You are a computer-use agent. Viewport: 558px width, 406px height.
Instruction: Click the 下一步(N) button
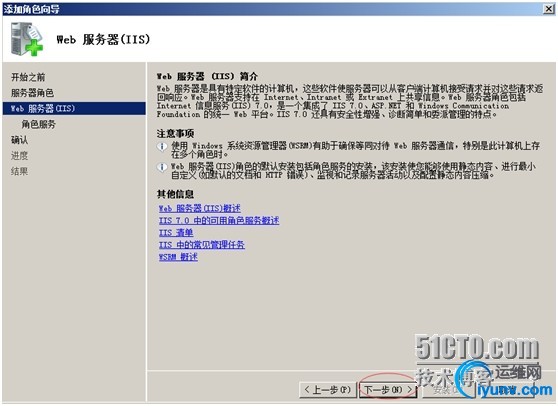click(388, 390)
